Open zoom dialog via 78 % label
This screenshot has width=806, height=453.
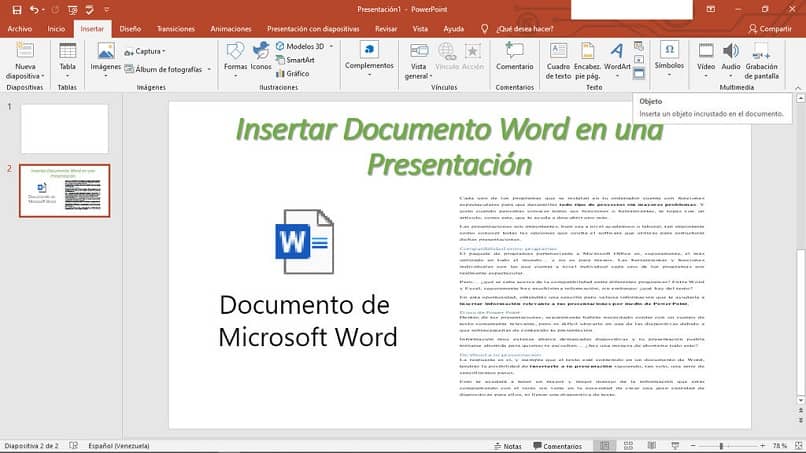[x=779, y=446]
